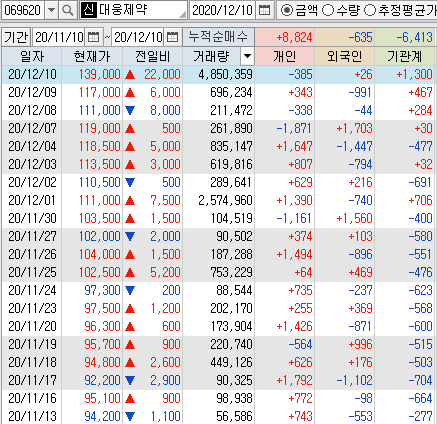The height and width of the screenshot is (424, 437).
Task: Select the row dated 20/12/08
Action: [x=218, y=110]
